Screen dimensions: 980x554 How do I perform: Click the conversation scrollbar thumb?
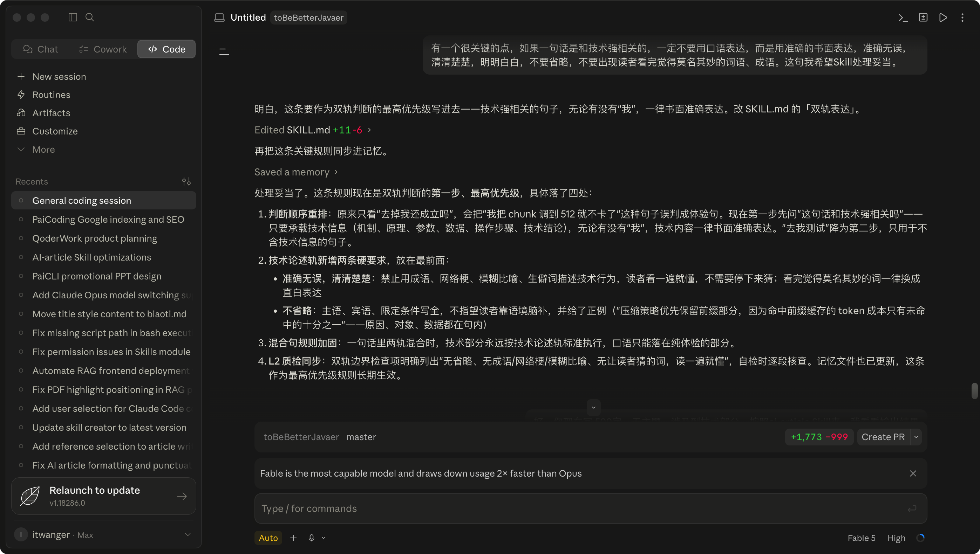[x=974, y=391]
